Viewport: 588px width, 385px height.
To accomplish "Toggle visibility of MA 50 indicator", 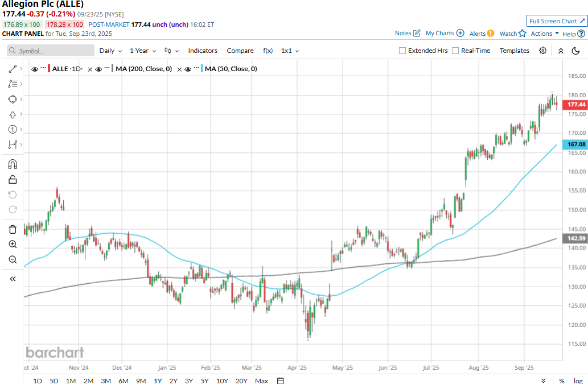I will tap(188, 69).
